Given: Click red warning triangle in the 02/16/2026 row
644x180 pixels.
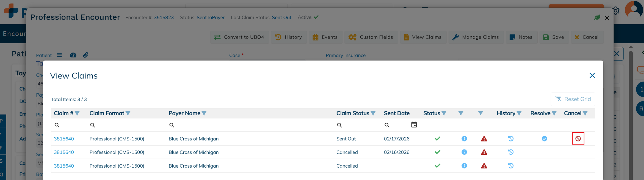Looking at the screenshot, I should (484, 152).
